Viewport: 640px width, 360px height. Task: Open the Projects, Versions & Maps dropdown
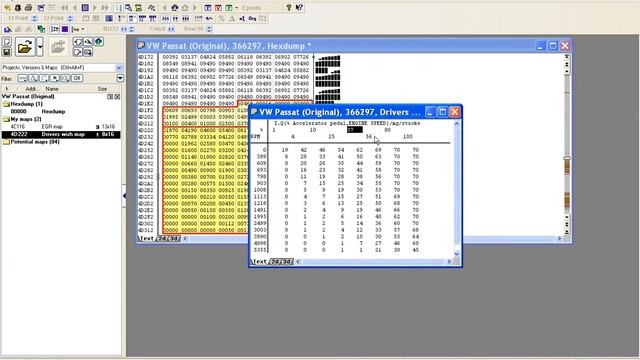pos(119,68)
